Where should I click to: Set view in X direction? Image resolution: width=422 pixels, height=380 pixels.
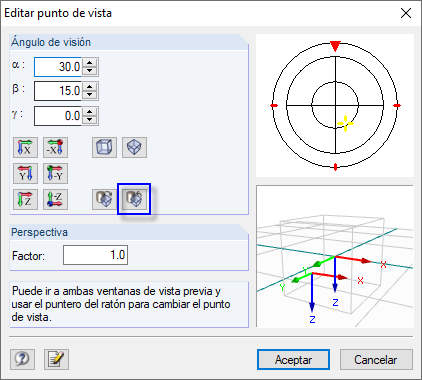coord(25,147)
